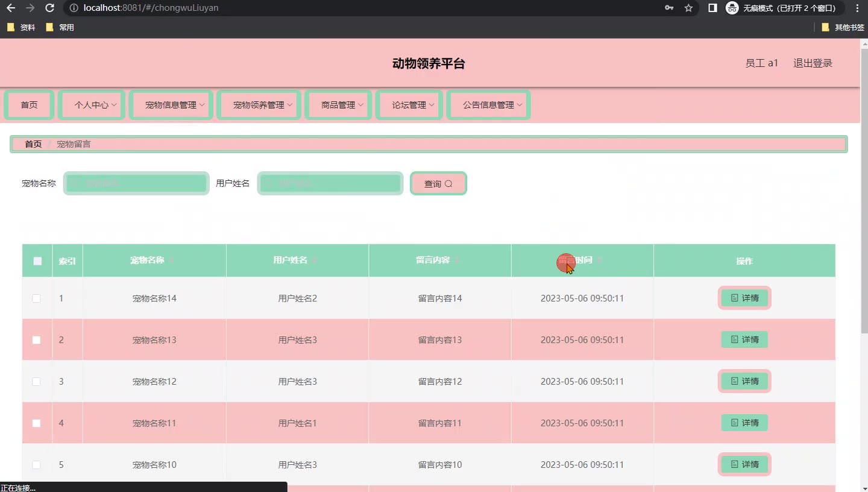
Task: Click the 用户姓名1 cell
Action: 298,423
